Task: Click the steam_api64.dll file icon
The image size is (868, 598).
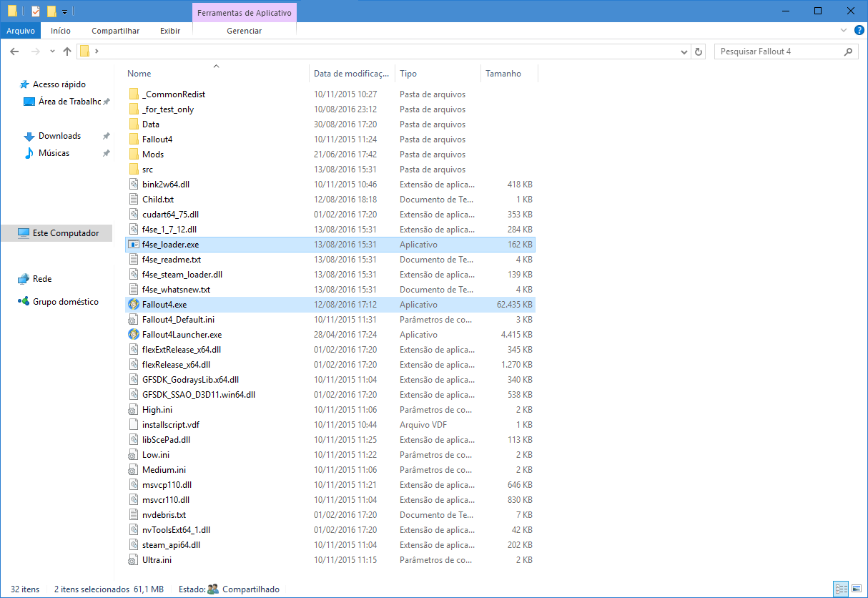Action: 133,545
